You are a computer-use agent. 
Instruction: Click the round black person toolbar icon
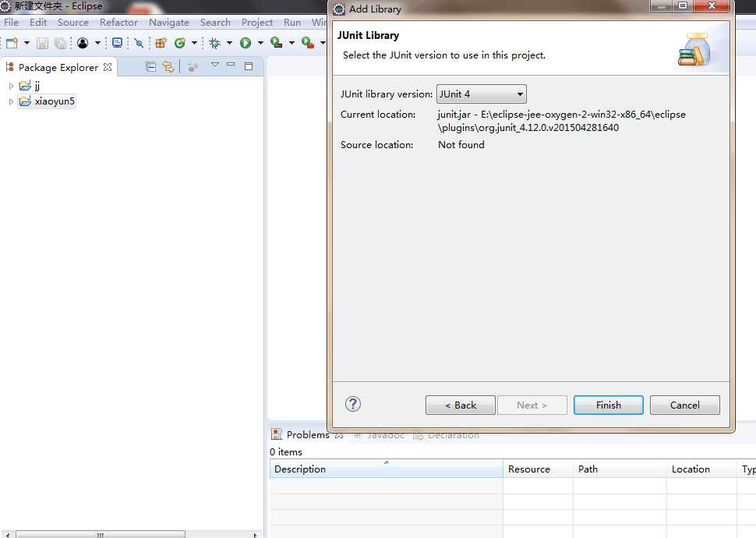click(83, 43)
